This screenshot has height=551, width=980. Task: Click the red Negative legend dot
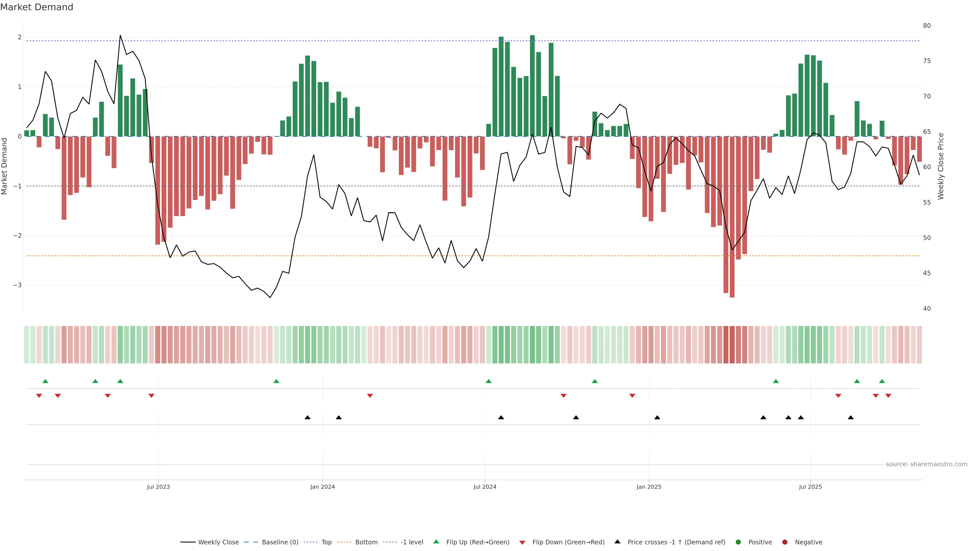[x=785, y=542]
